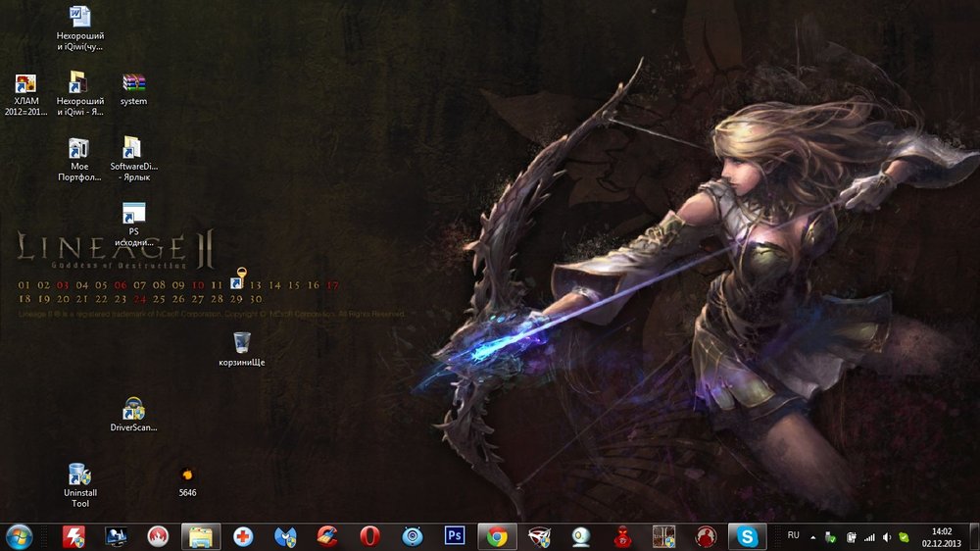Open the Malwarebytes taskbar icon
Screen dimensions: 980x551
click(x=285, y=536)
